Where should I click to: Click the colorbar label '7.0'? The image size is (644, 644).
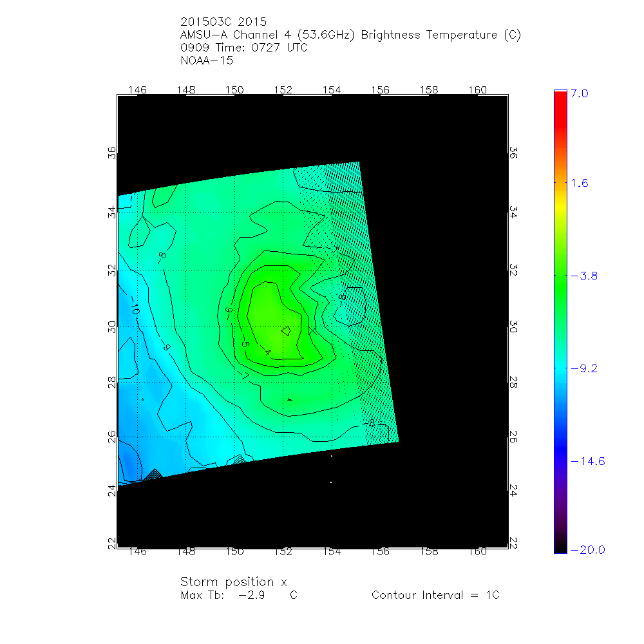580,93
